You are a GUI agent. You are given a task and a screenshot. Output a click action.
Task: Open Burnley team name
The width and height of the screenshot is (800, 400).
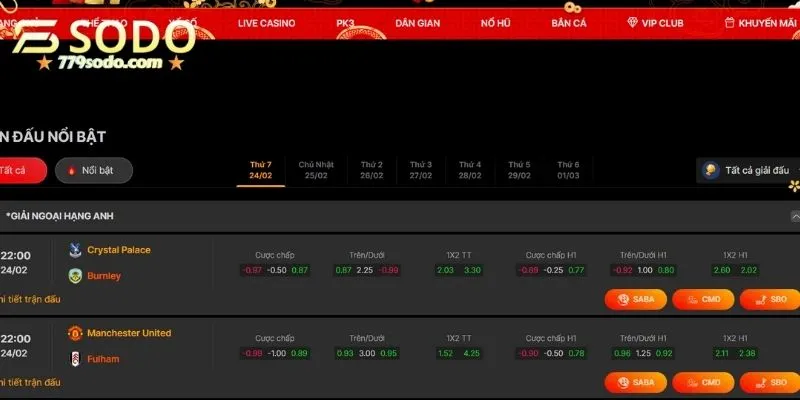click(104, 276)
